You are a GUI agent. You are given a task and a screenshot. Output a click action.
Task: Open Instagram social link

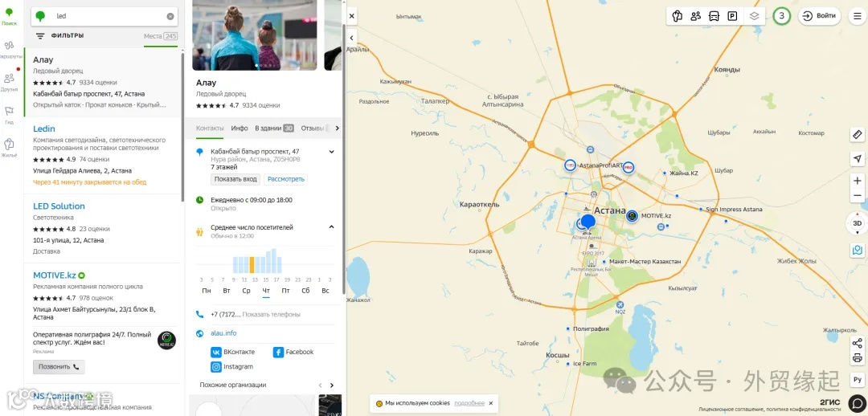click(232, 367)
